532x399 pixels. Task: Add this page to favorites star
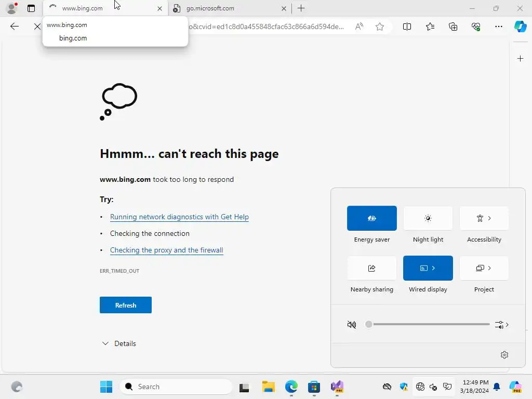coord(380,26)
